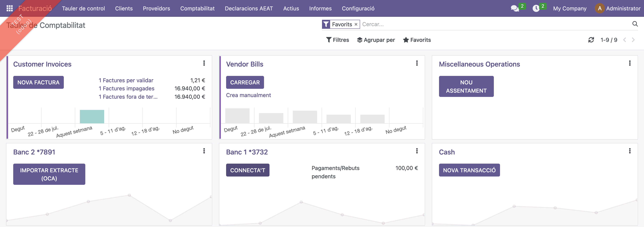Go to the previous page arrow
The height and width of the screenshot is (227, 644).
[x=624, y=40]
